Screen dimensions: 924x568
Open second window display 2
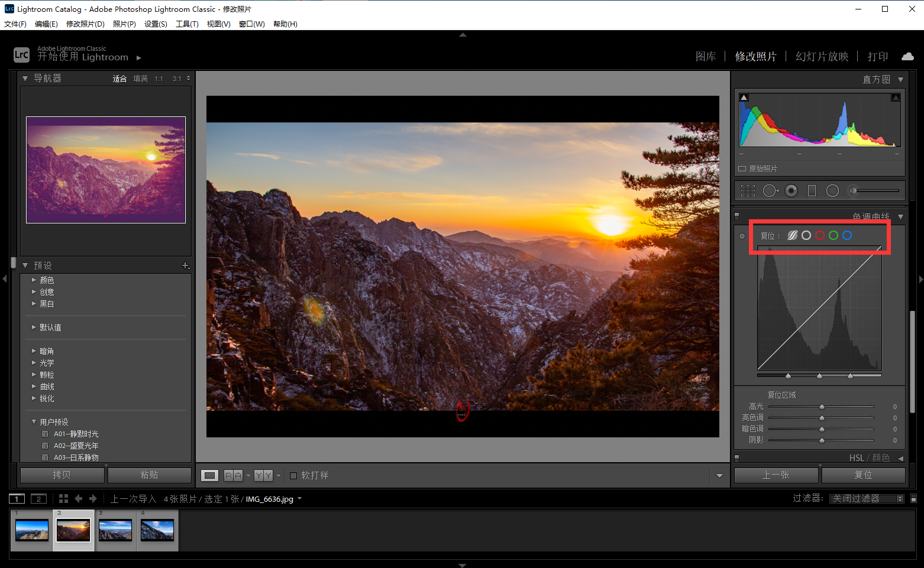(38, 498)
